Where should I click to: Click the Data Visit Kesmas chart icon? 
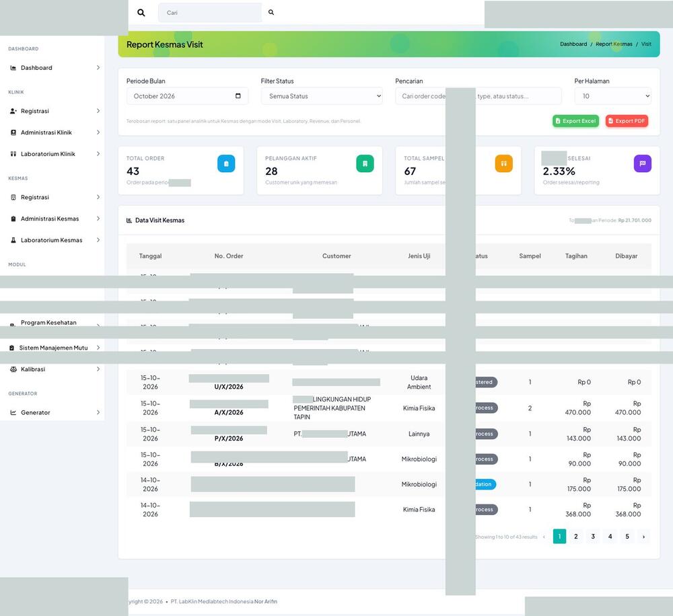[x=129, y=221]
